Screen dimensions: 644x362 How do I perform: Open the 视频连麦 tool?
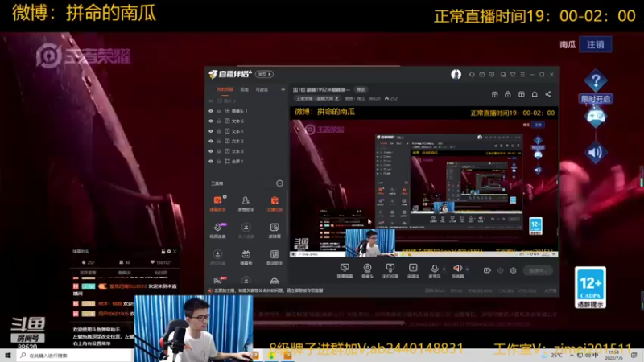click(x=217, y=230)
